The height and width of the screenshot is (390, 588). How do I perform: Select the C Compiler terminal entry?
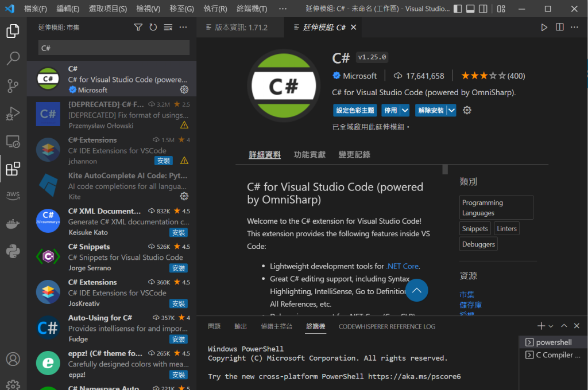[553, 355]
